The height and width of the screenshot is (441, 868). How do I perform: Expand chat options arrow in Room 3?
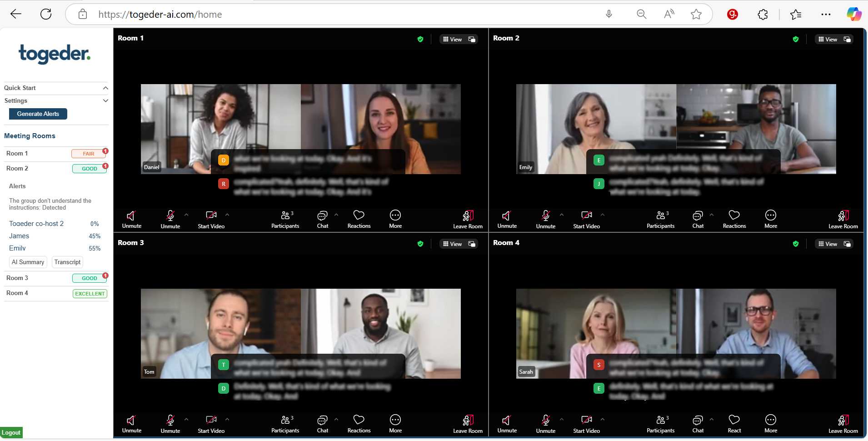click(x=336, y=419)
